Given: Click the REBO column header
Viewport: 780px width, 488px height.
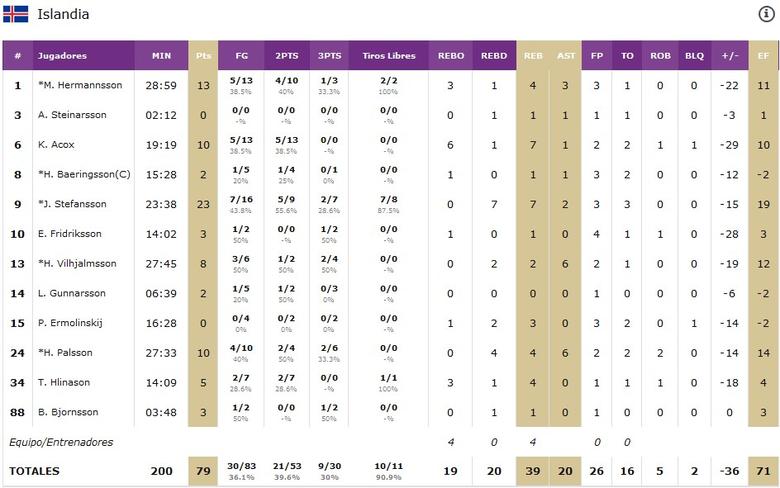Looking at the screenshot, I should tap(450, 56).
